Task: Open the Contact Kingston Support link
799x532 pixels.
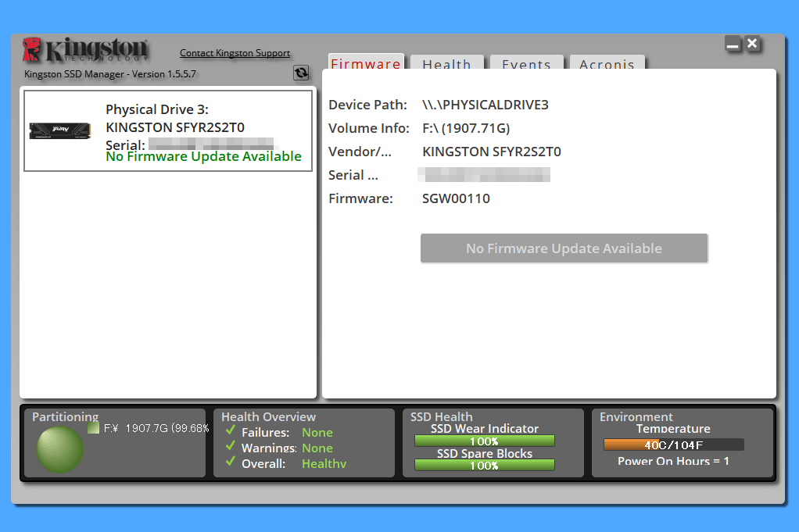Action: (x=235, y=53)
